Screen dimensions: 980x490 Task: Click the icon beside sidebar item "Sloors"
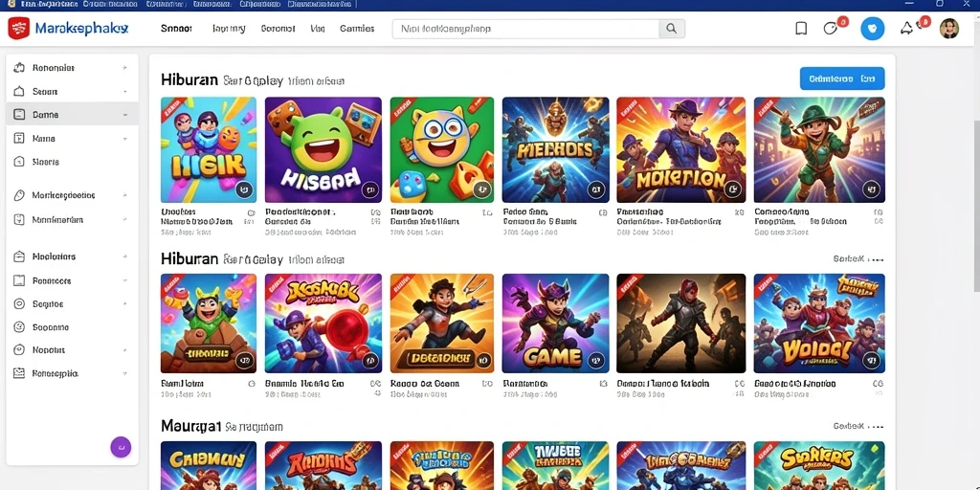pyautogui.click(x=19, y=162)
